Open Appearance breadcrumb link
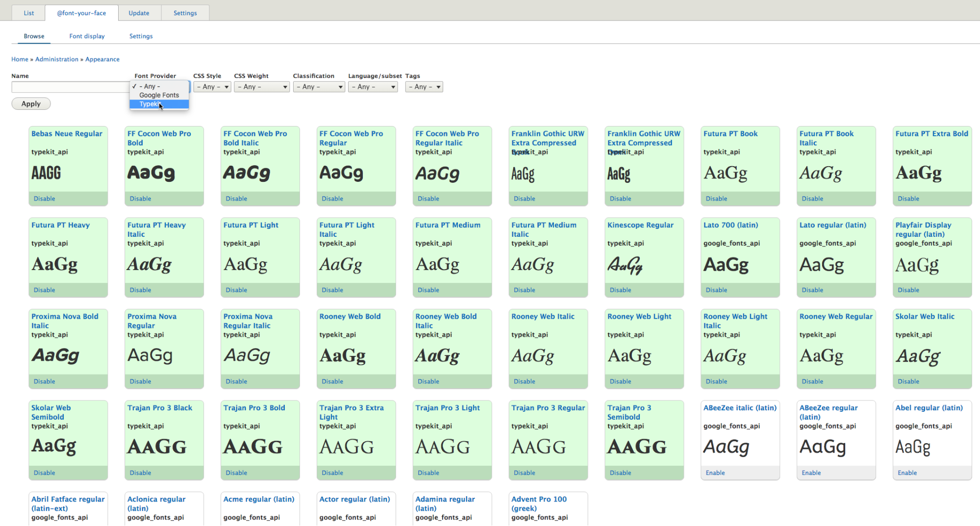The image size is (980, 526). (102, 59)
